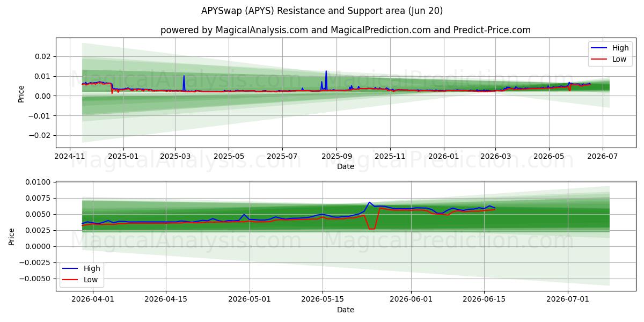Click the '2026-06-15' tick label
This screenshot has width=644, height=322.
(484, 299)
